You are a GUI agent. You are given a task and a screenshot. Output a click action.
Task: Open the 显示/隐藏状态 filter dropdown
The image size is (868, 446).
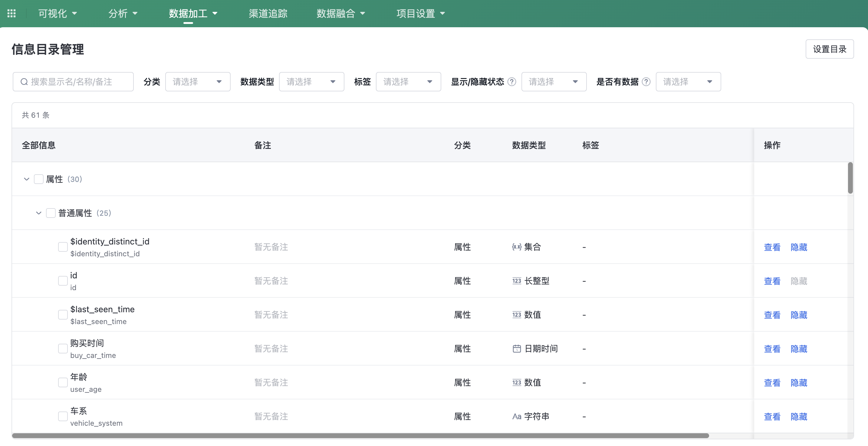coord(554,82)
